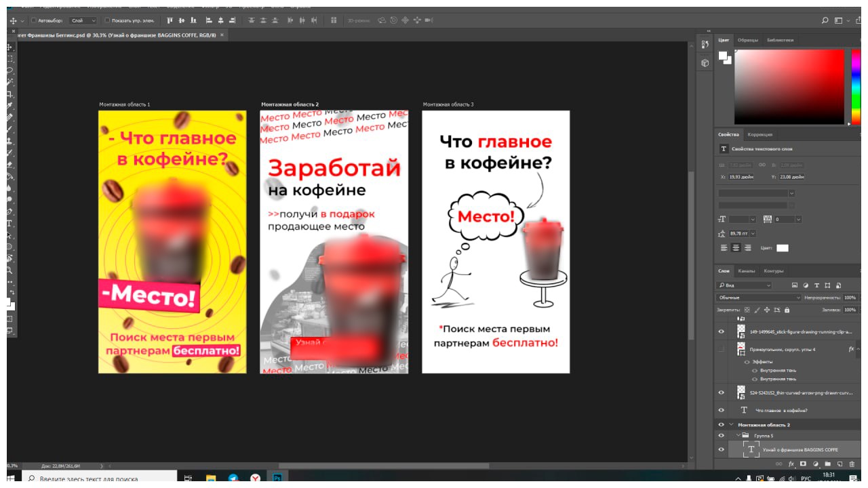Click the text color swatch Цвет
Screen dimensions: 868x488
[783, 248]
